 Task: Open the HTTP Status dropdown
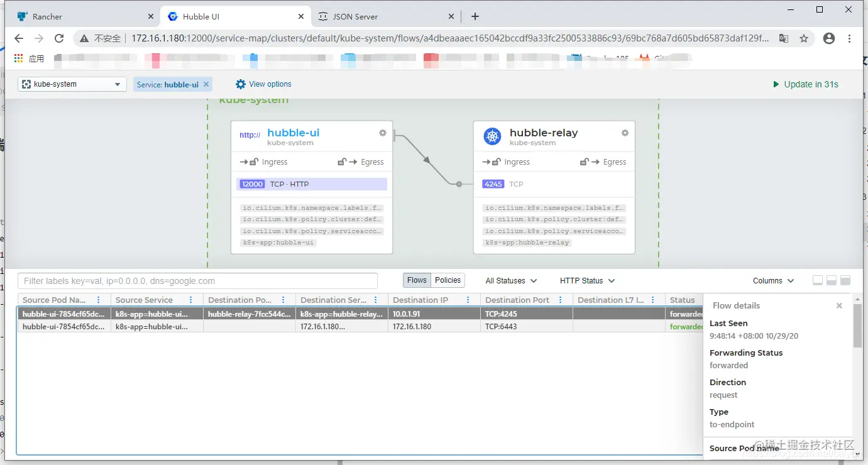coord(587,281)
